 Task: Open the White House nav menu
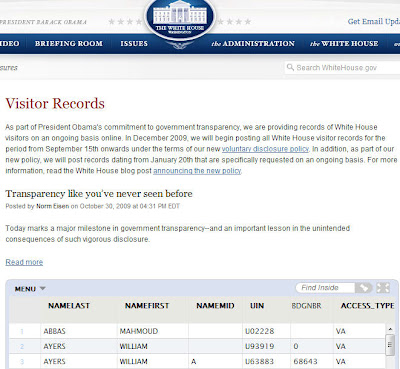point(344,44)
